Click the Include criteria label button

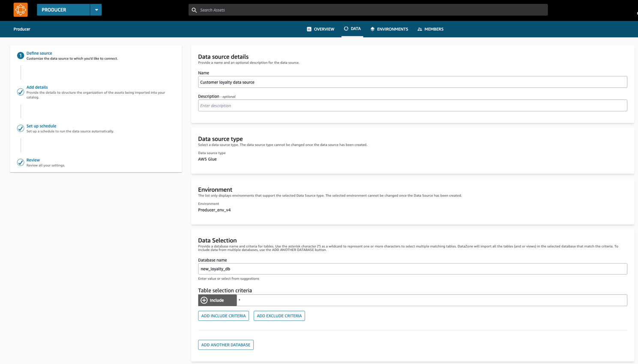click(217, 300)
